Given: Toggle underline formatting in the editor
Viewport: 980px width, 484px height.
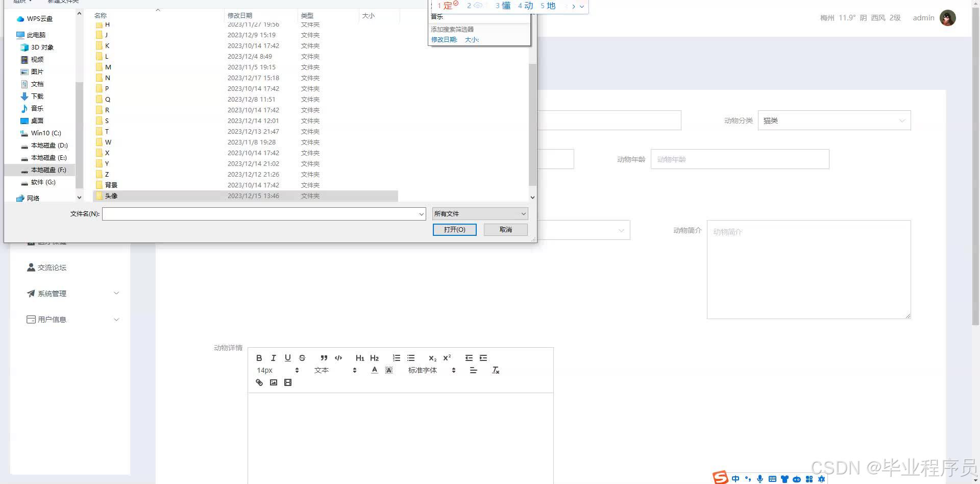Looking at the screenshot, I should [287, 358].
